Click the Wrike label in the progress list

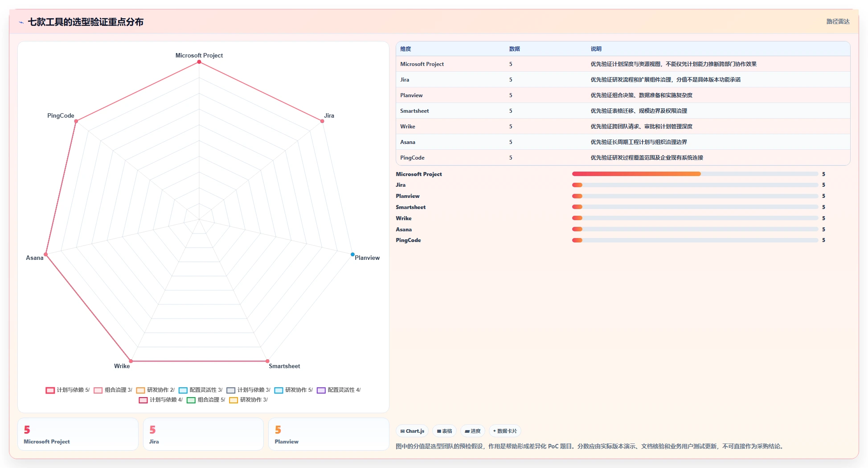404,218
